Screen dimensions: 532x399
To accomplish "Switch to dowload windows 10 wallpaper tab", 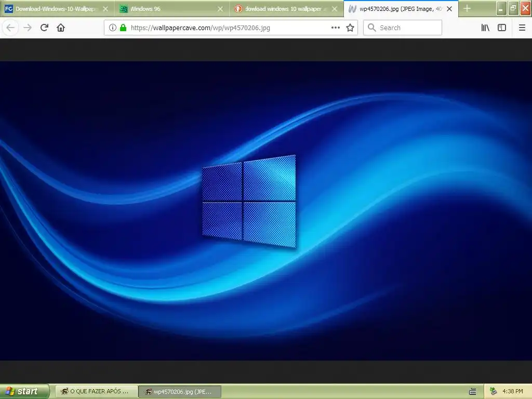I will tap(286, 9).
